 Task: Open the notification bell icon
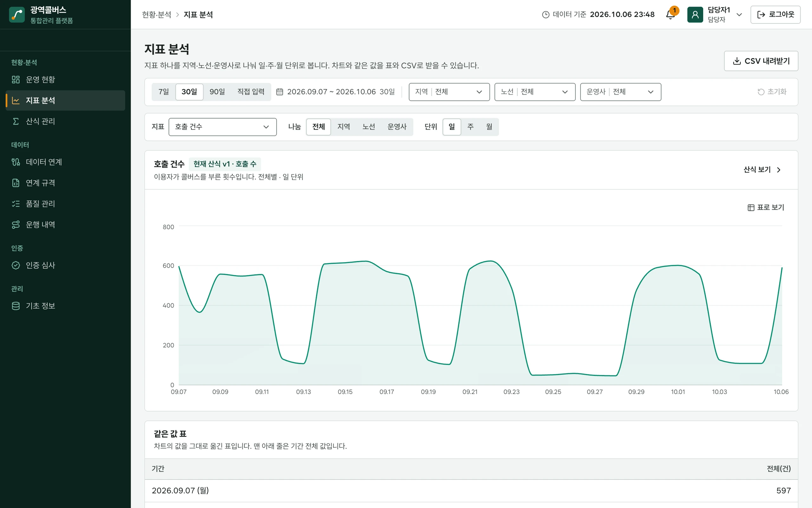point(670,15)
